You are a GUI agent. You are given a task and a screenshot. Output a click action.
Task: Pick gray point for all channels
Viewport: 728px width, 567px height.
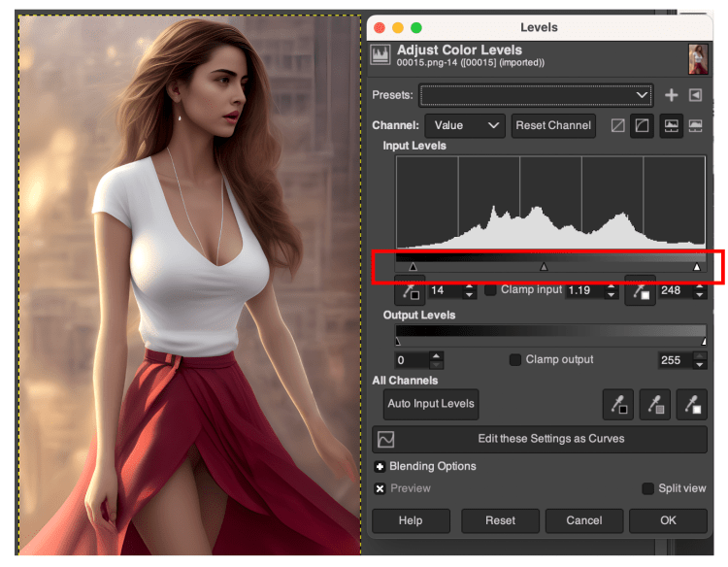tap(654, 405)
